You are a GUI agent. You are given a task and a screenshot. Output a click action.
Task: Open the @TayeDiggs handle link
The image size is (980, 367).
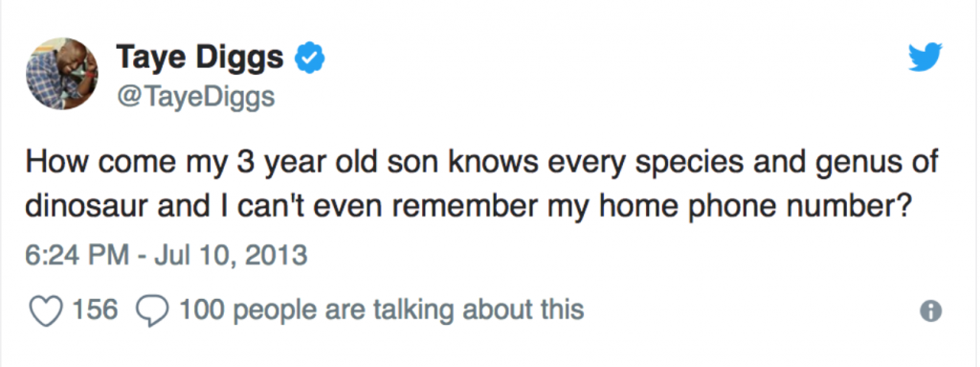(x=195, y=97)
